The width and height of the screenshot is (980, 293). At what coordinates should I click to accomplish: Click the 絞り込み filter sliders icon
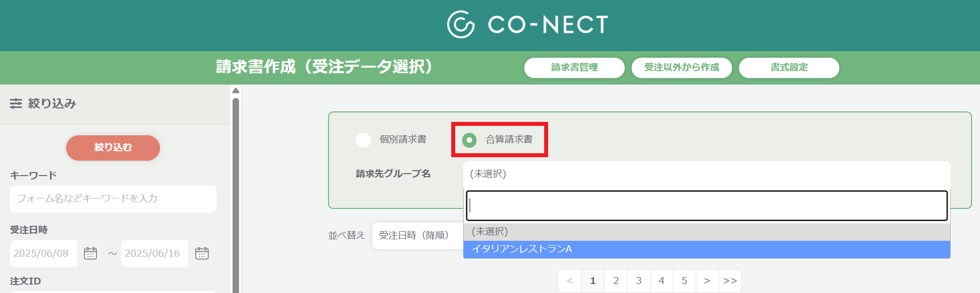pyautogui.click(x=16, y=103)
